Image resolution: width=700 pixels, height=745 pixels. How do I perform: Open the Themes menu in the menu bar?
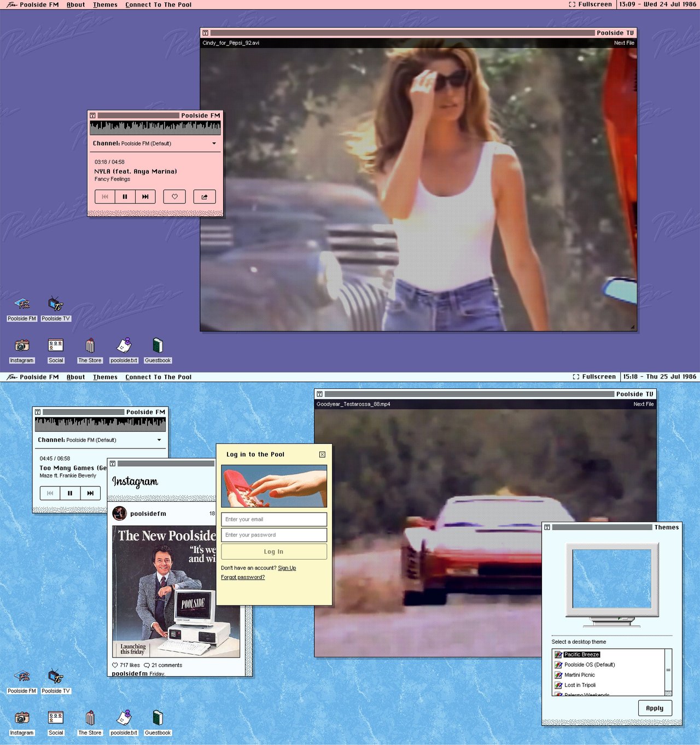(105, 5)
